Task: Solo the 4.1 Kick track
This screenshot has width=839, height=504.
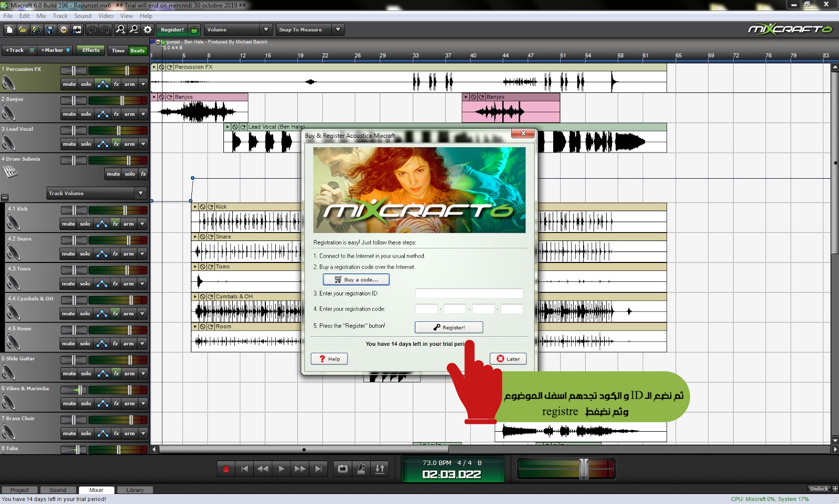Action: pyautogui.click(x=85, y=224)
